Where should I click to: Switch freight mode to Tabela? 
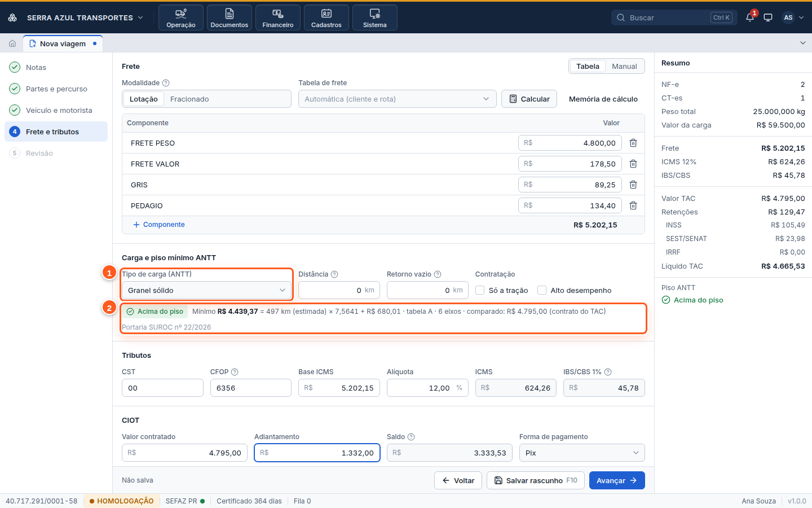coord(588,66)
